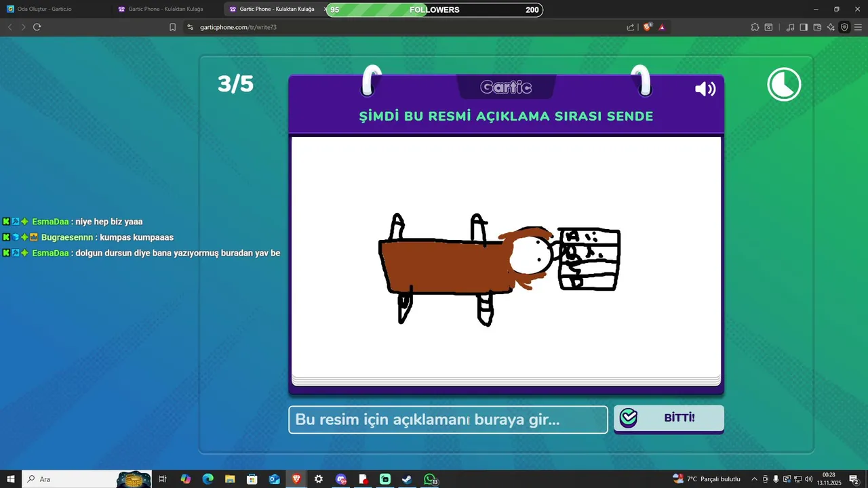Image resolution: width=868 pixels, height=488 pixels.
Task: Click the Brave VPN shield icon
Action: pos(844,27)
